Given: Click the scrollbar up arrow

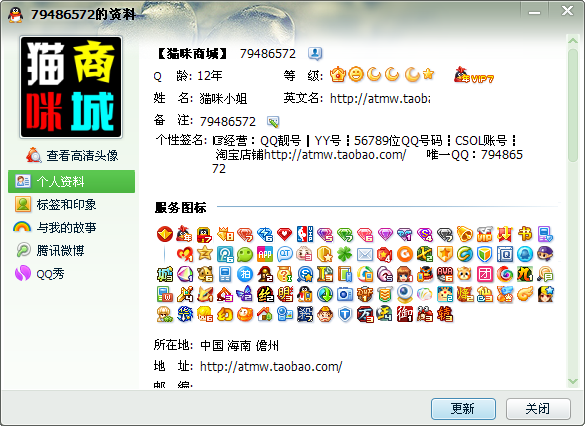Looking at the screenshot, I should point(573,41).
